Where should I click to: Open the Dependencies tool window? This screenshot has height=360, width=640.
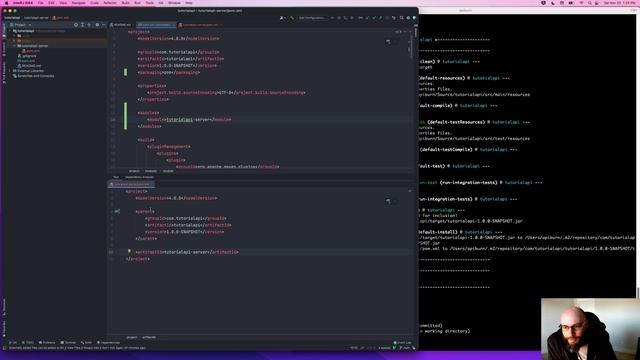click(108, 342)
